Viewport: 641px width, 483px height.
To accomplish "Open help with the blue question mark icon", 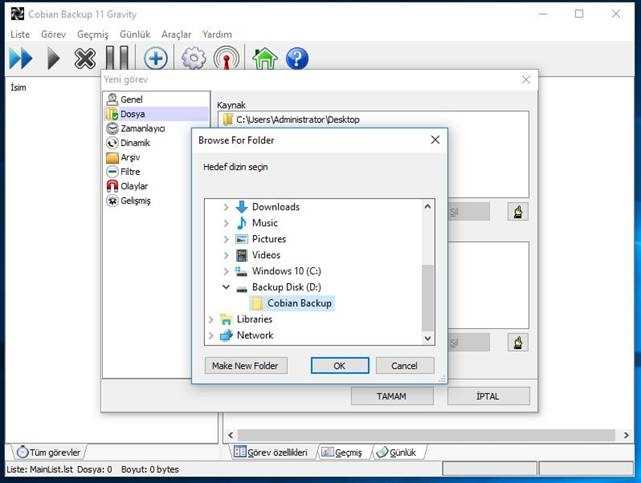I will pos(297,58).
